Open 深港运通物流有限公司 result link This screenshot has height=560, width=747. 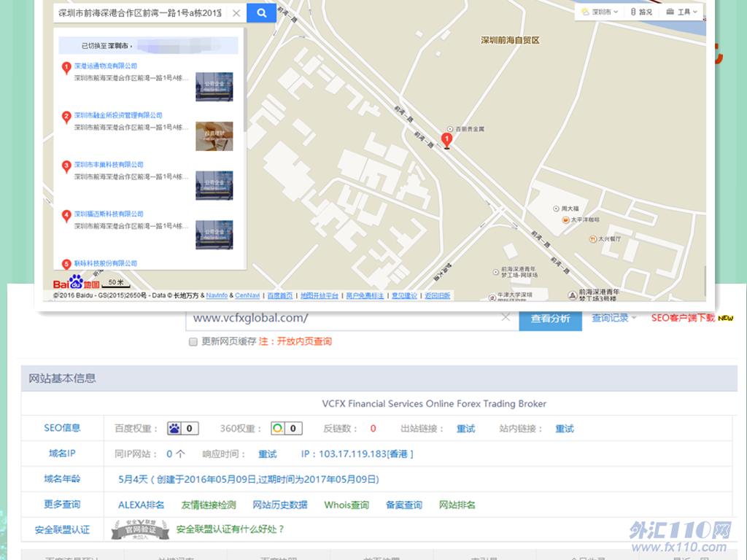pyautogui.click(x=106, y=66)
